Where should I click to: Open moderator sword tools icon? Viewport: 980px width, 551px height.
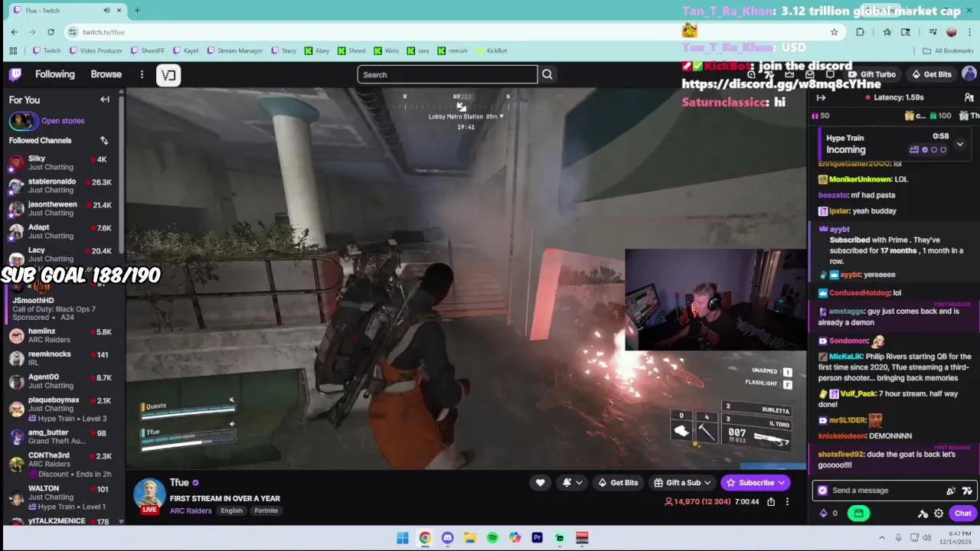point(923,514)
